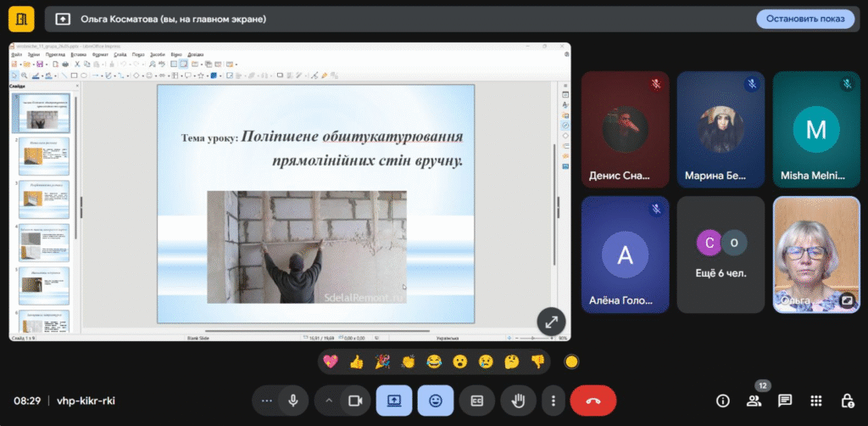The height and width of the screenshot is (426, 868).
Task: Open the activities grid icon
Action: pos(815,401)
